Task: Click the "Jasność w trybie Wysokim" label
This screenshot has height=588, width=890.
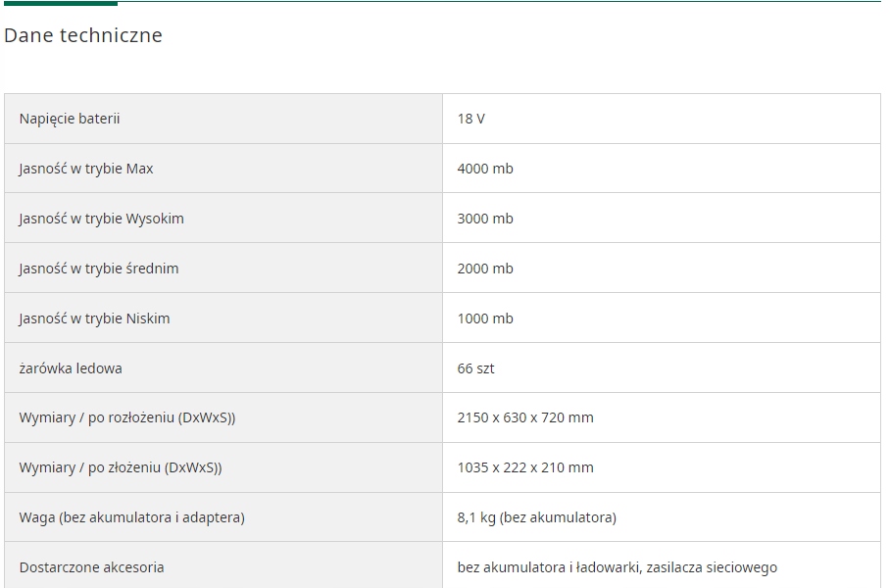Action: pos(101,219)
